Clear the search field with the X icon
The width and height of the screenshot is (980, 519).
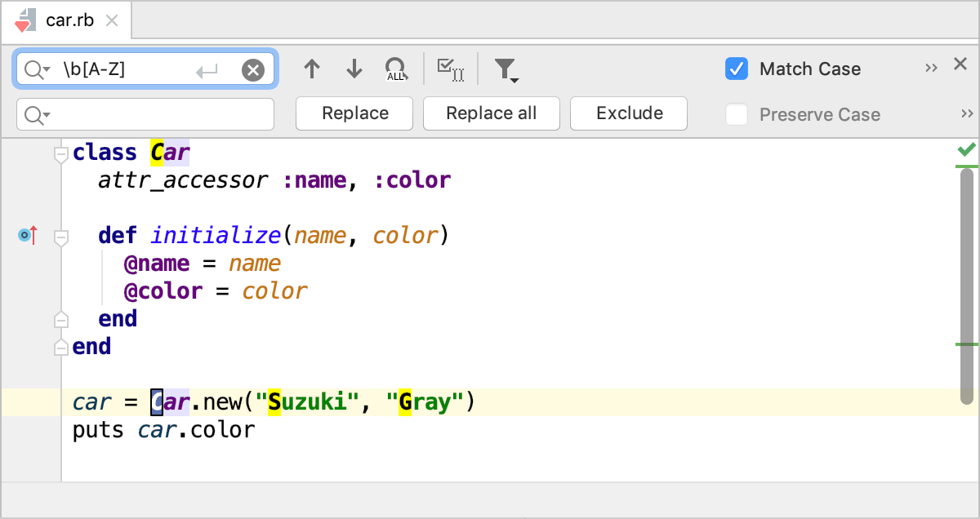tap(253, 69)
